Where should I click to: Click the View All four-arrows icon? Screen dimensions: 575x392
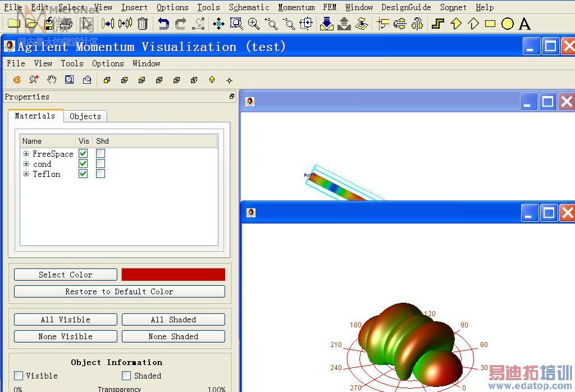218,24
